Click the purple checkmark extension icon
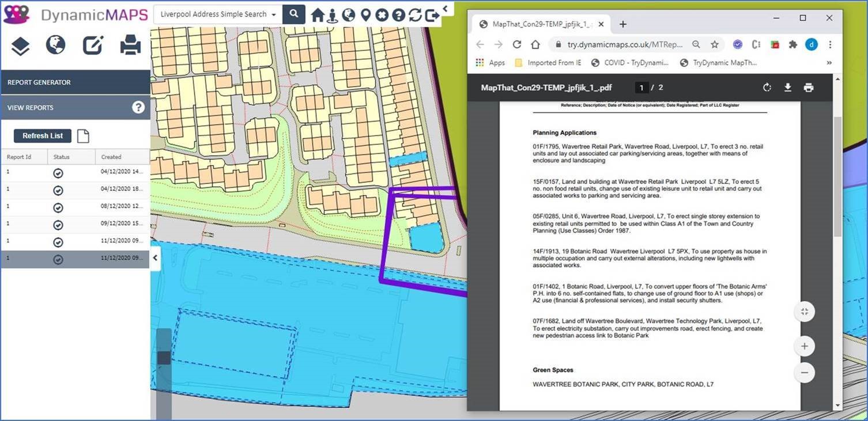 point(738,44)
